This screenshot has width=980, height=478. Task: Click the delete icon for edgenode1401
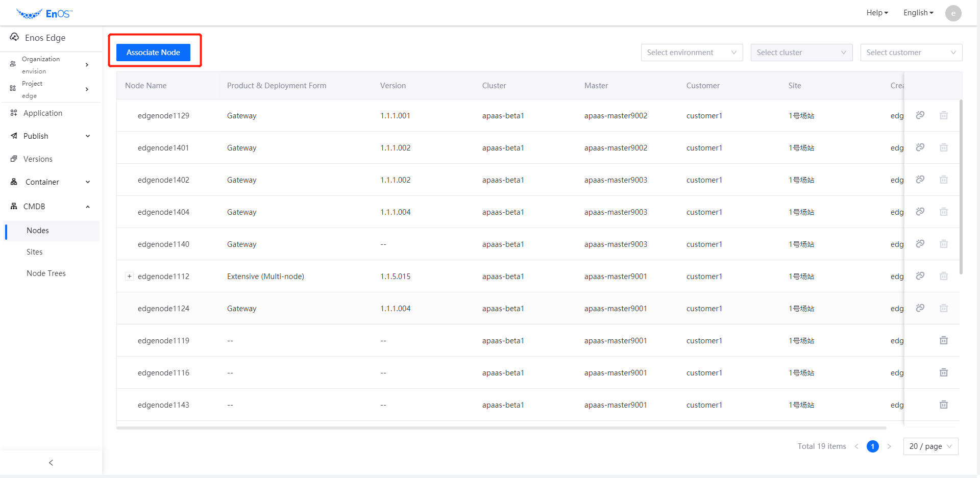click(x=944, y=147)
